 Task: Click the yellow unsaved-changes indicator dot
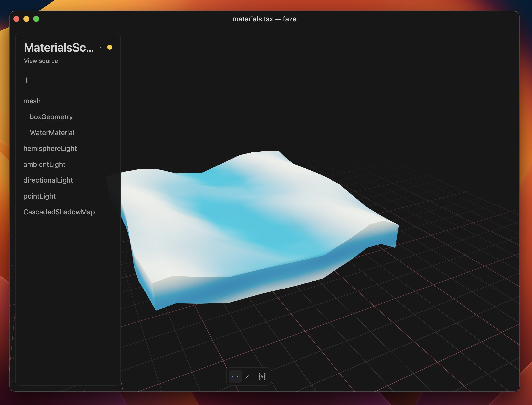[x=110, y=47]
